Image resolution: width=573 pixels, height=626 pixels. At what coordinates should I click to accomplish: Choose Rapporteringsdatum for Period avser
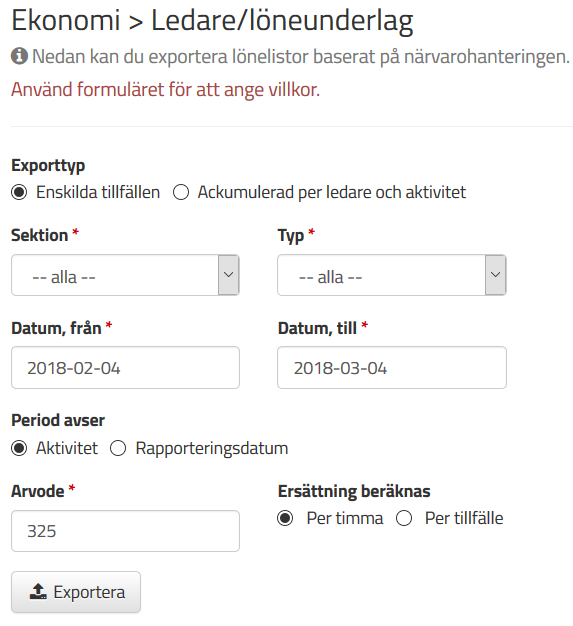[x=118, y=448]
